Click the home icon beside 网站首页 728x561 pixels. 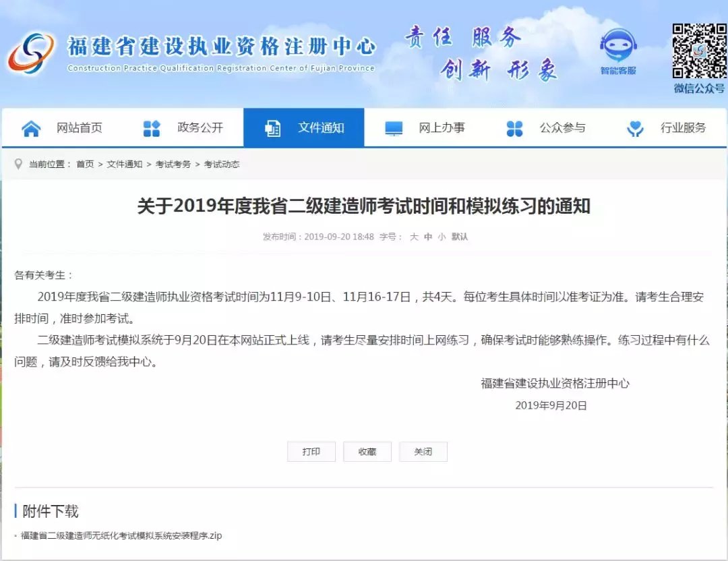pos(30,127)
